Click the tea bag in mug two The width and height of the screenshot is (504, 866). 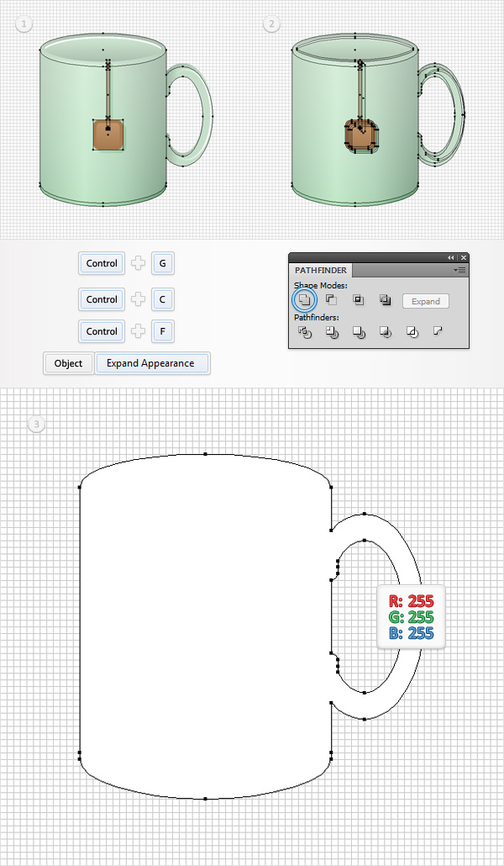tap(361, 136)
